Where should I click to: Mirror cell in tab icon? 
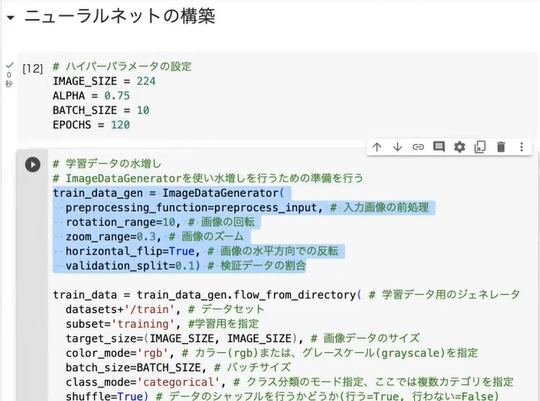tap(480, 147)
